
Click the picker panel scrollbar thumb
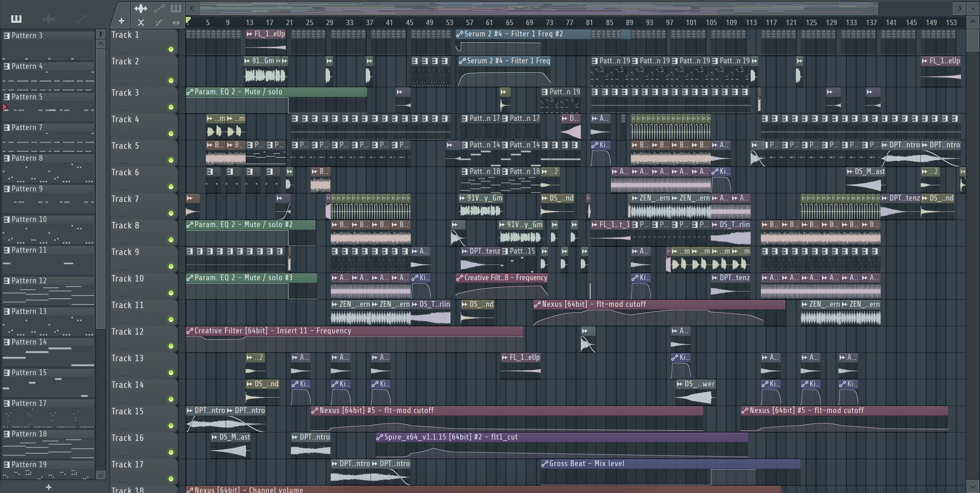tap(100, 188)
